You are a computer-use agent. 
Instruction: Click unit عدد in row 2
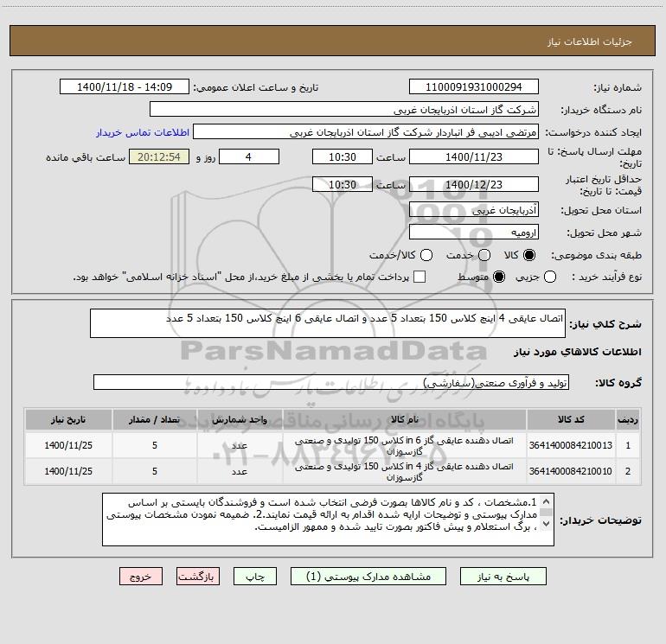pyautogui.click(x=240, y=472)
